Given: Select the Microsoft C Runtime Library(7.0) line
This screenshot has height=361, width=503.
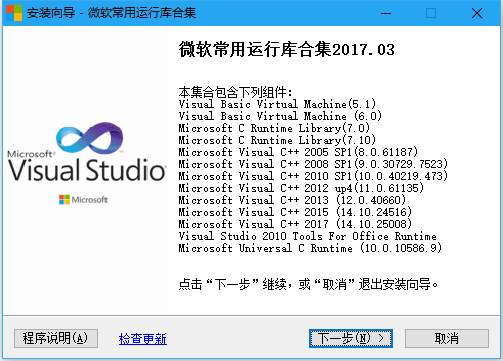Looking at the screenshot, I should pyautogui.click(x=274, y=128).
